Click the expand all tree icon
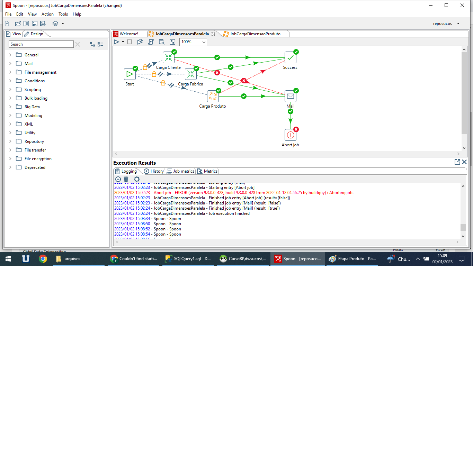This screenshot has height=476, width=473. (92, 44)
